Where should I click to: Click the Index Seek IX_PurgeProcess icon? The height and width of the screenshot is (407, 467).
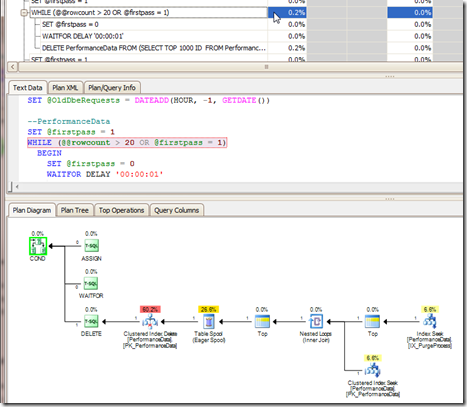click(430, 322)
